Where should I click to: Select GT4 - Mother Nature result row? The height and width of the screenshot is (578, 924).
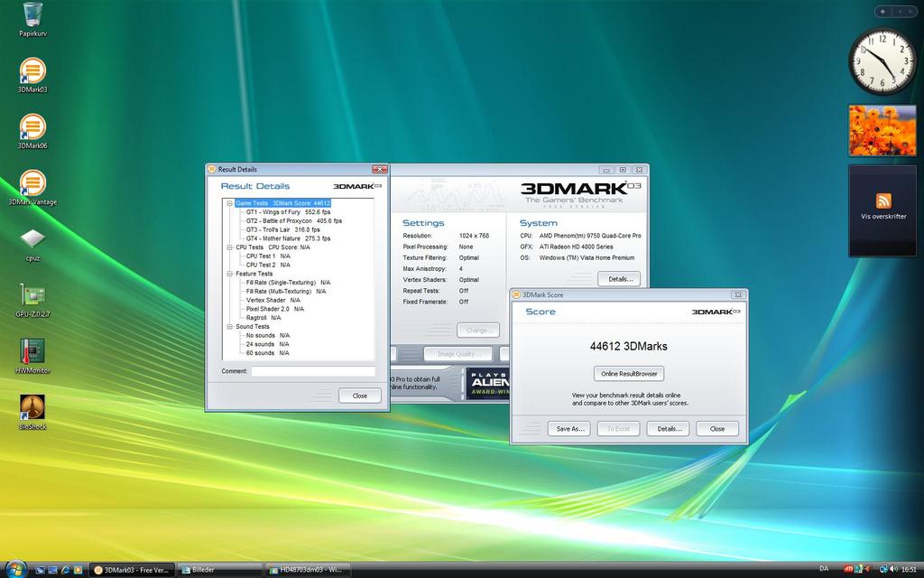pos(288,238)
